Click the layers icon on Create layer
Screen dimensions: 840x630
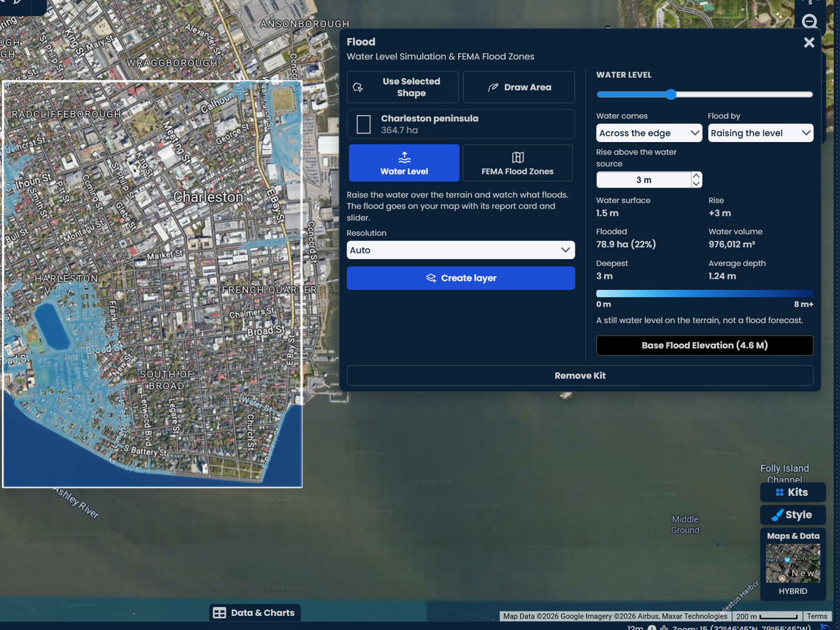[x=431, y=278]
